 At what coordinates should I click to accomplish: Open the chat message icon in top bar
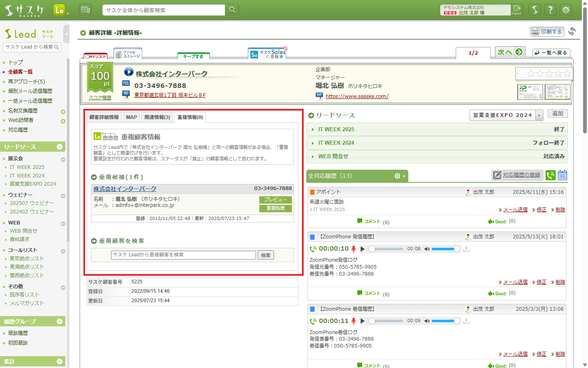point(85,10)
